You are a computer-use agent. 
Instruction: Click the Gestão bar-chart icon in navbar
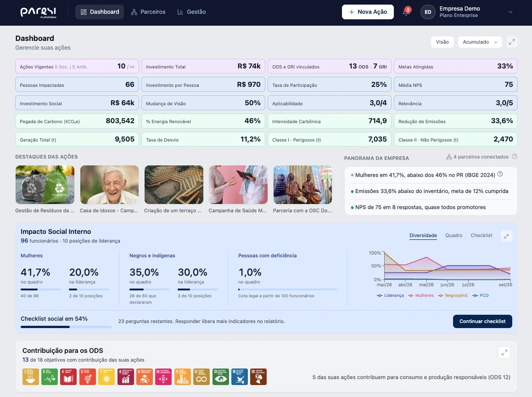[180, 12]
